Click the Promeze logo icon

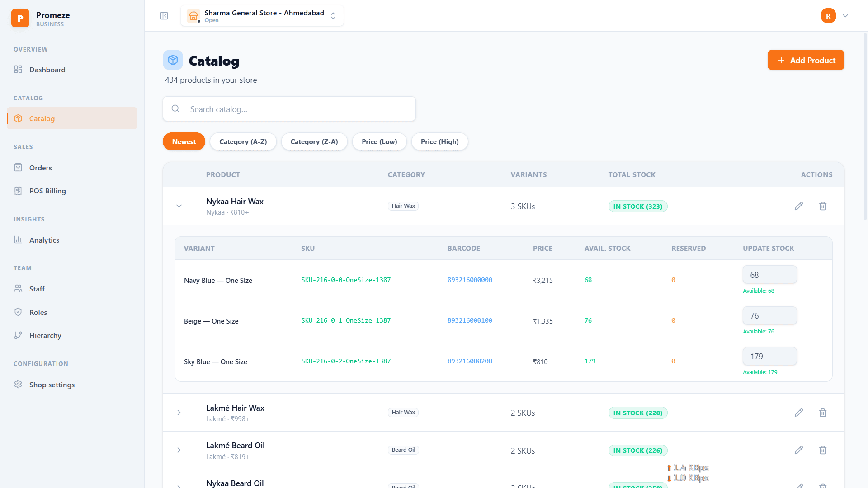pyautogui.click(x=20, y=18)
